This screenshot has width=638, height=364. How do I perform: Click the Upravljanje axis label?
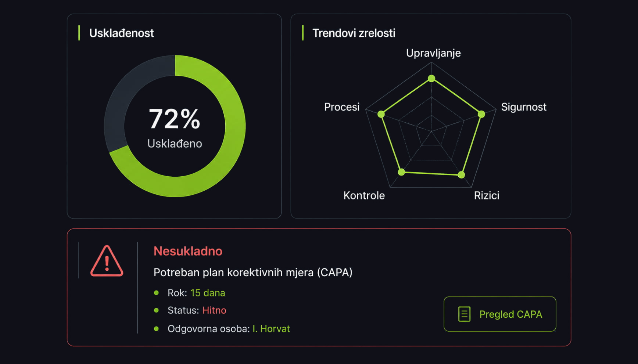point(433,53)
